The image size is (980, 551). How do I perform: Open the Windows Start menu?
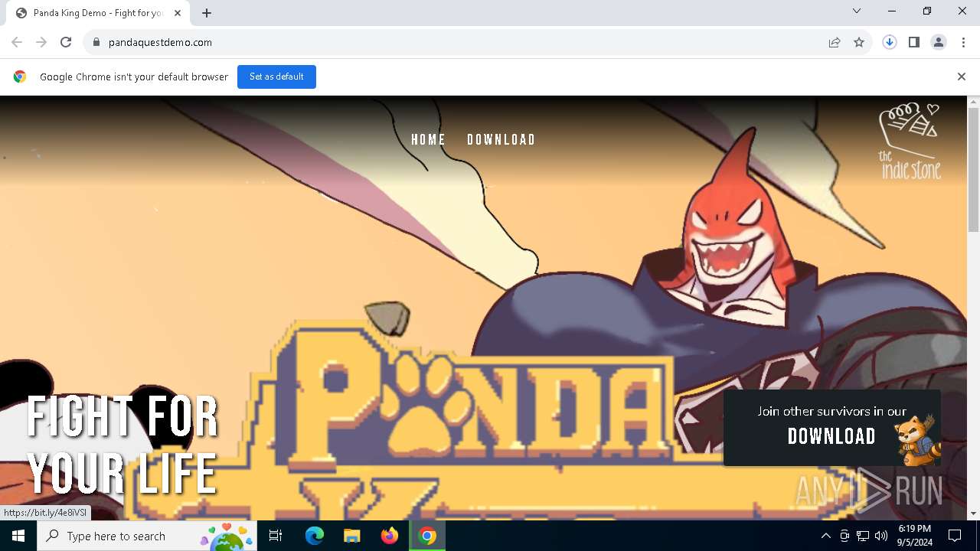[18, 536]
